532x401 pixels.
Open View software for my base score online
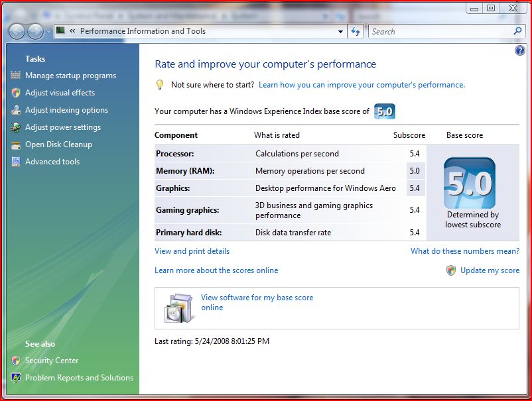[x=257, y=302]
